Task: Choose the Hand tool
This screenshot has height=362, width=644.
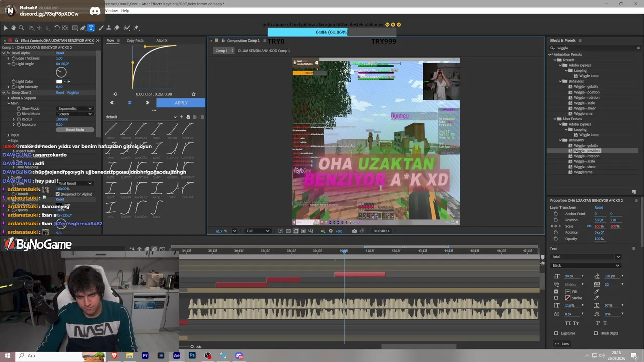Action: pos(13,28)
